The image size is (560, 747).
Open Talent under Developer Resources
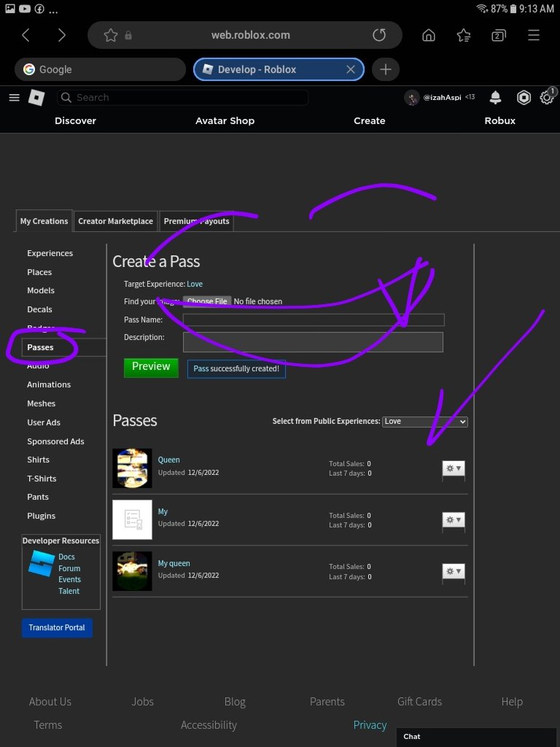[x=69, y=591]
